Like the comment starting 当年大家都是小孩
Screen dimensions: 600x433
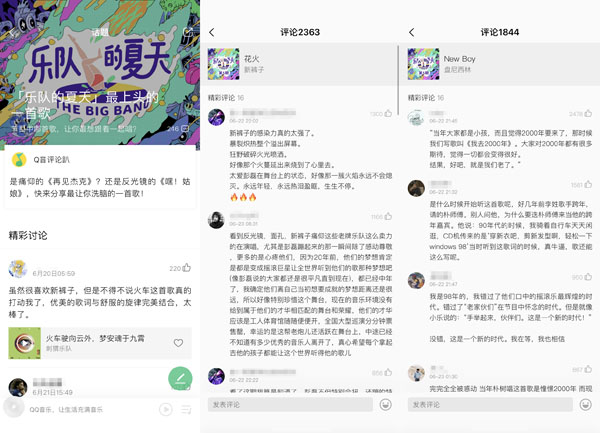click(x=588, y=114)
